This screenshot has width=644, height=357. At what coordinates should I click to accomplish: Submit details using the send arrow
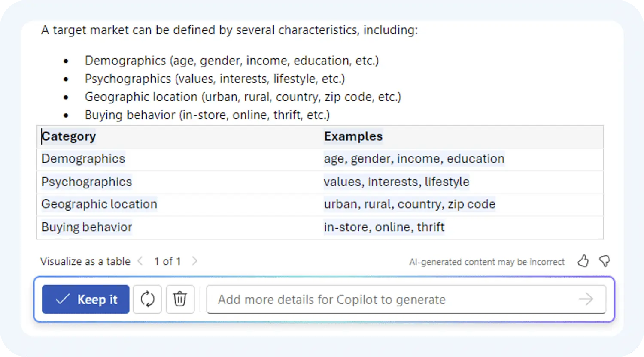coord(586,299)
